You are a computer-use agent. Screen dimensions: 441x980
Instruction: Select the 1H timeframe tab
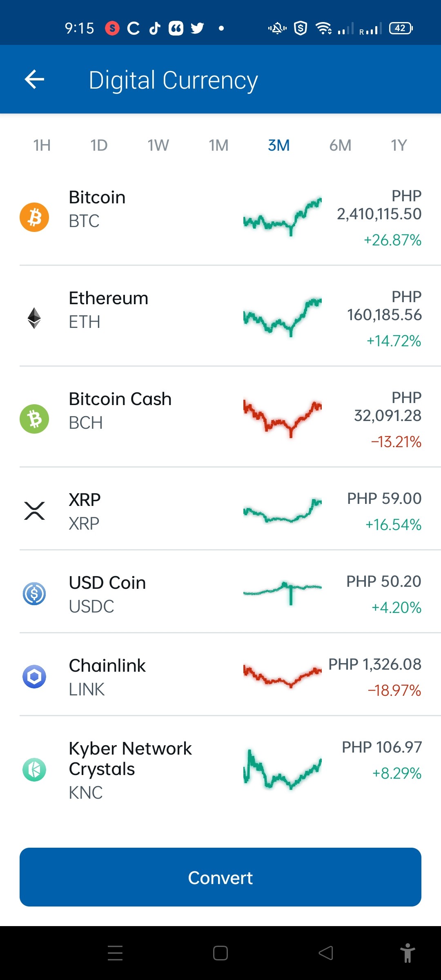click(42, 145)
